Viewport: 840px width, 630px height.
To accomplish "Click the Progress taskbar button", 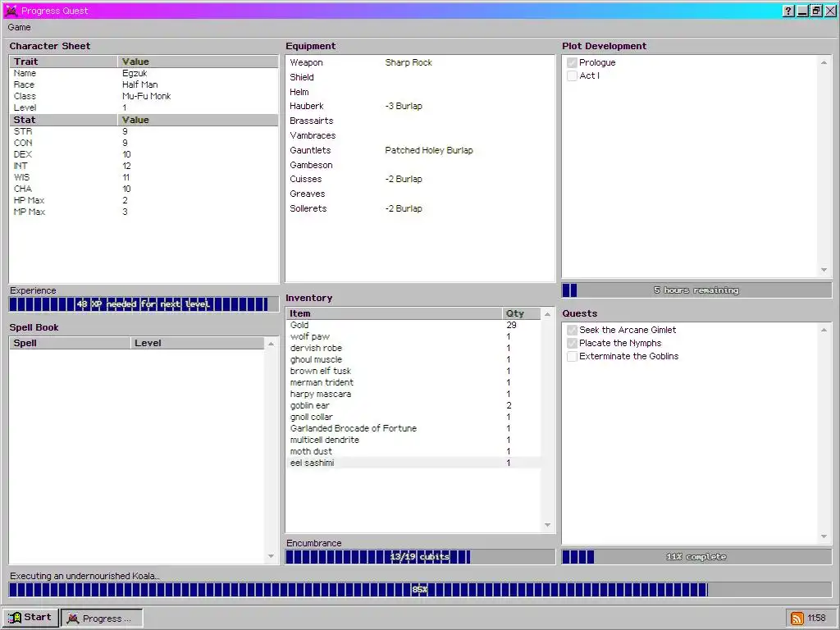I will [x=102, y=619].
